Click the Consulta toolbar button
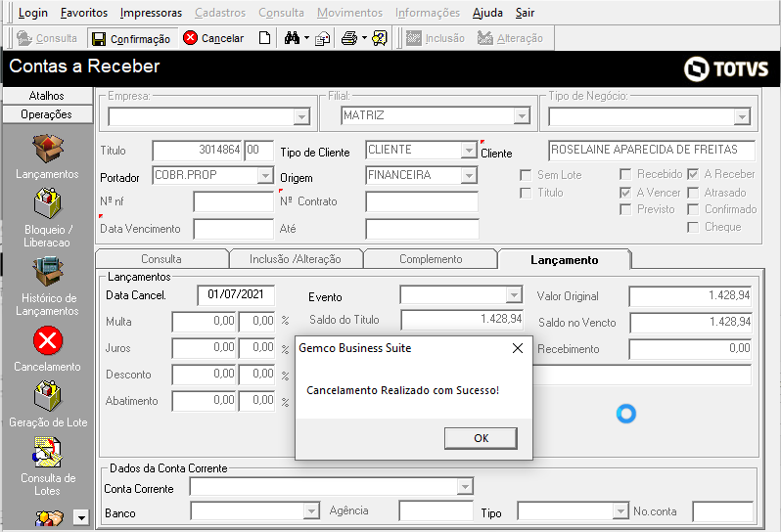781x532 pixels. point(47,38)
